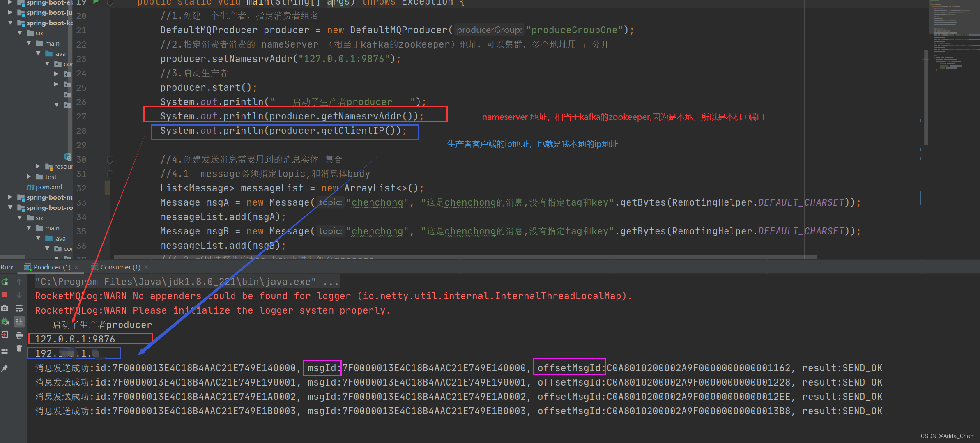Click the code minimap preview

click(955, 39)
